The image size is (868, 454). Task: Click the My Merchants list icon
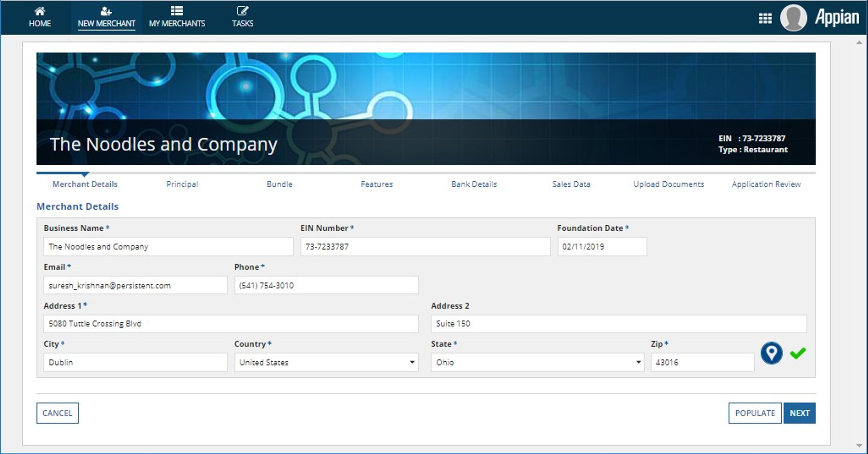[x=177, y=11]
